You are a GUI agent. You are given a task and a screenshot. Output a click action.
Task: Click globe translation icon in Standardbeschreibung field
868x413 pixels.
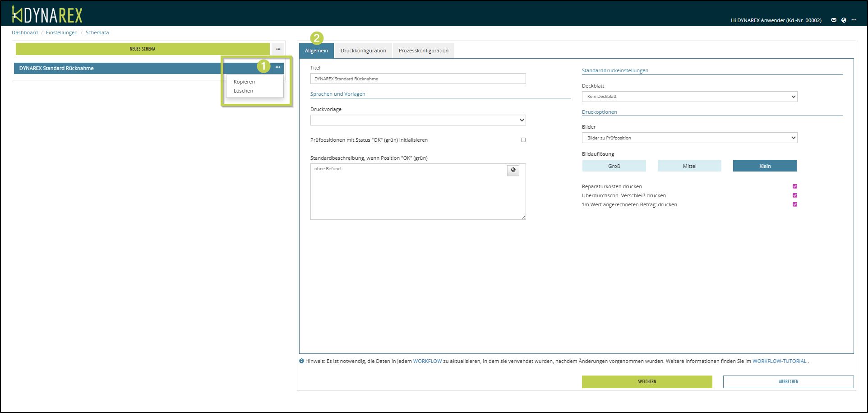point(513,170)
